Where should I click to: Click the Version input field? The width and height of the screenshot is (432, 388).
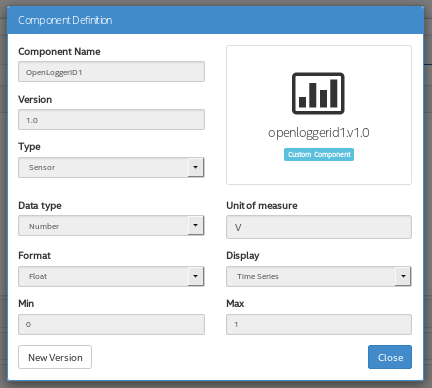[111, 120]
